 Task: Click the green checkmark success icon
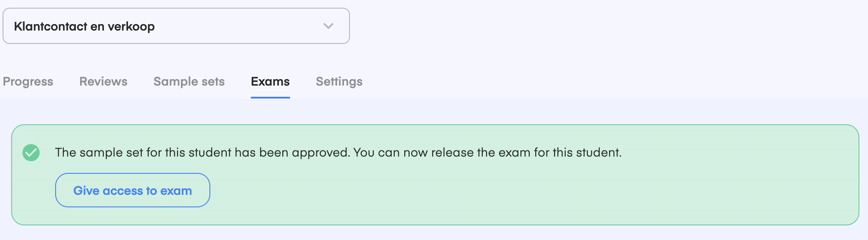pos(31,153)
